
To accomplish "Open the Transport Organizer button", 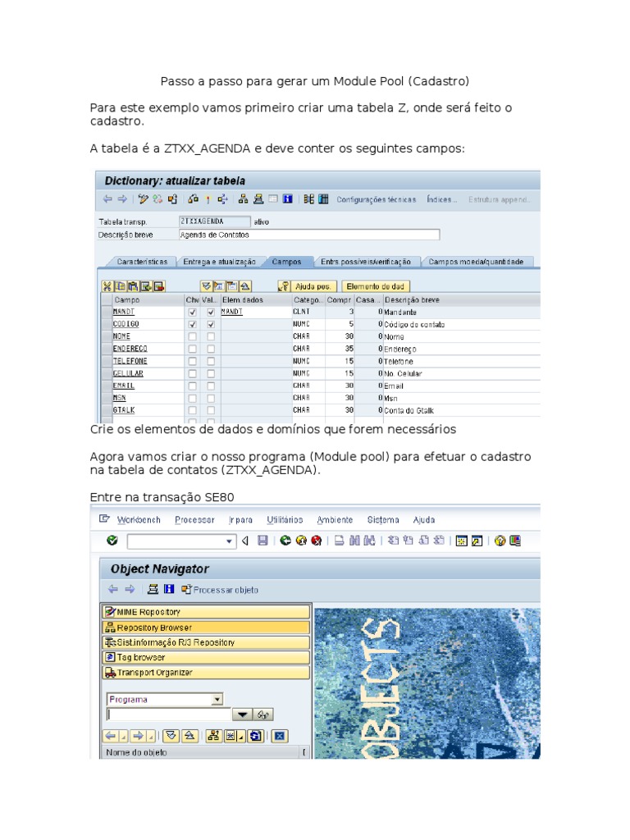I will click(x=206, y=673).
